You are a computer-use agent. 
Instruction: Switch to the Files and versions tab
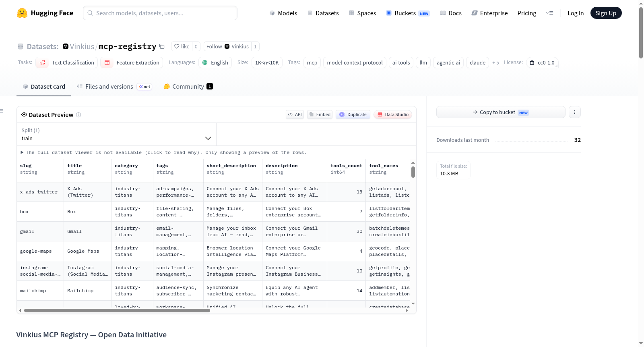click(114, 86)
